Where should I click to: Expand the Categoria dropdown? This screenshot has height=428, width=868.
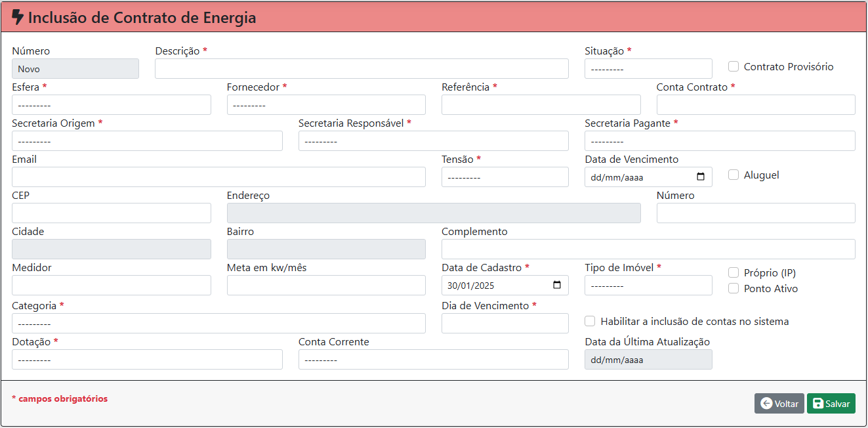coord(218,324)
